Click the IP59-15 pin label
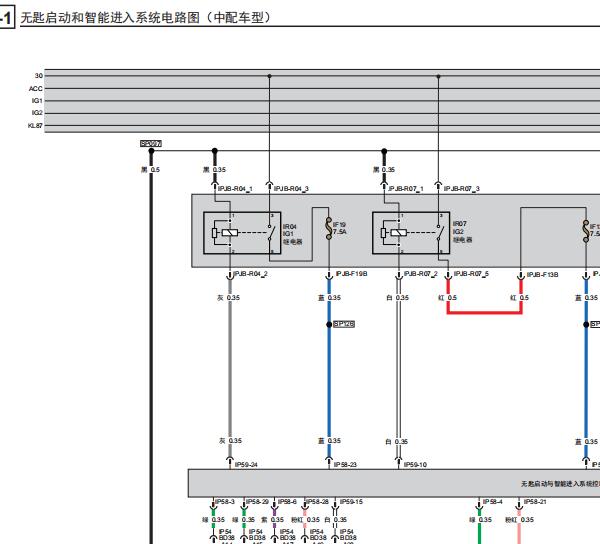Screen dimensions: 600x544 tap(351, 502)
